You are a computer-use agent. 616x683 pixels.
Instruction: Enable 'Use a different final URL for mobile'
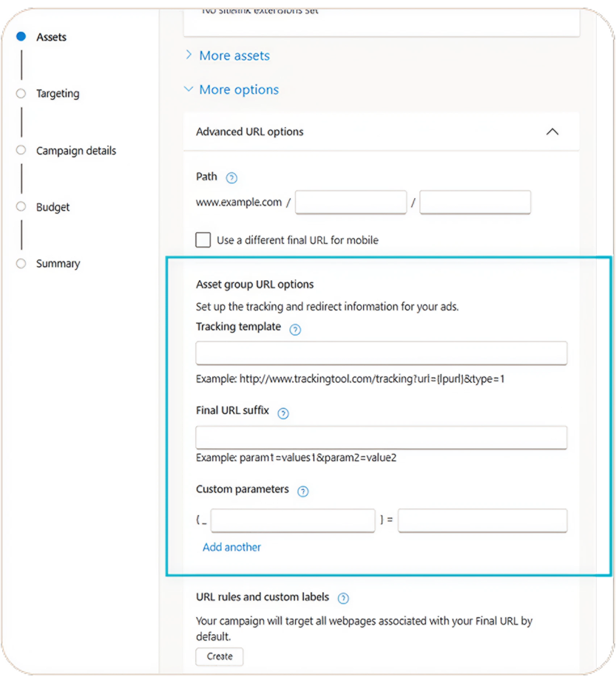click(203, 239)
